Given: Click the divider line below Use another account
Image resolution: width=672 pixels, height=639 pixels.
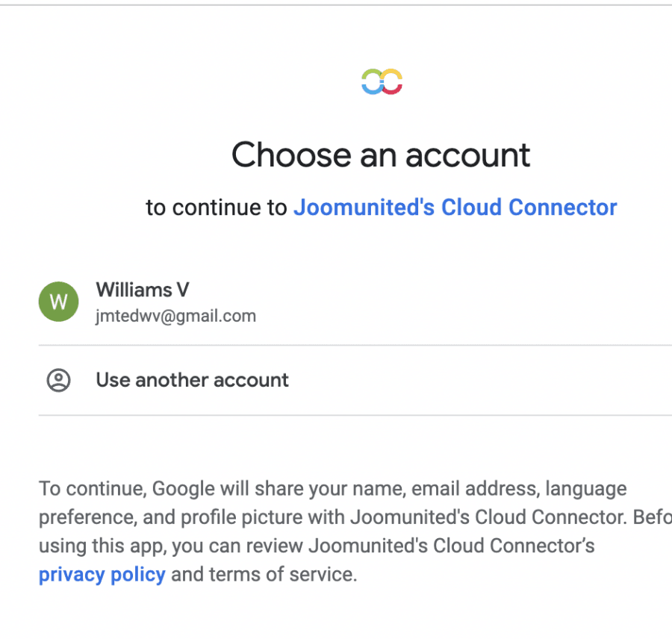Looking at the screenshot, I should click(x=355, y=415).
